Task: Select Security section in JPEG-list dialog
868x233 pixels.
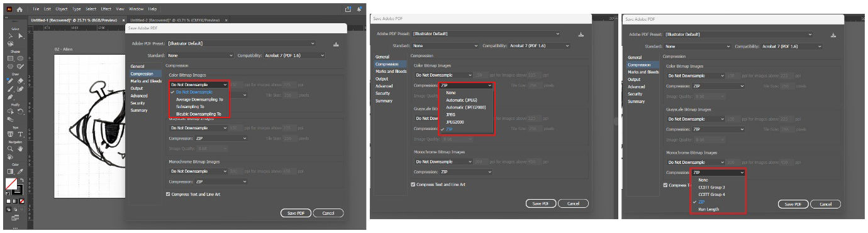Action: 382,93
